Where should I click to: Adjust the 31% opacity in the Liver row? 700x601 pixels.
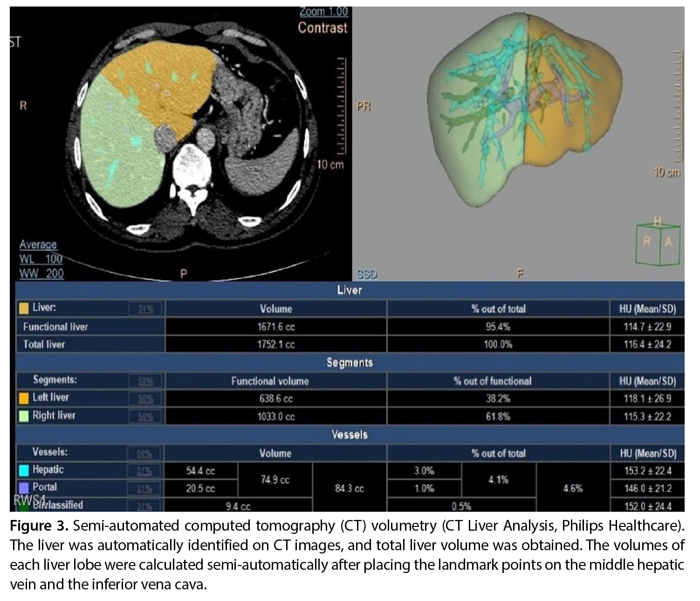(146, 308)
